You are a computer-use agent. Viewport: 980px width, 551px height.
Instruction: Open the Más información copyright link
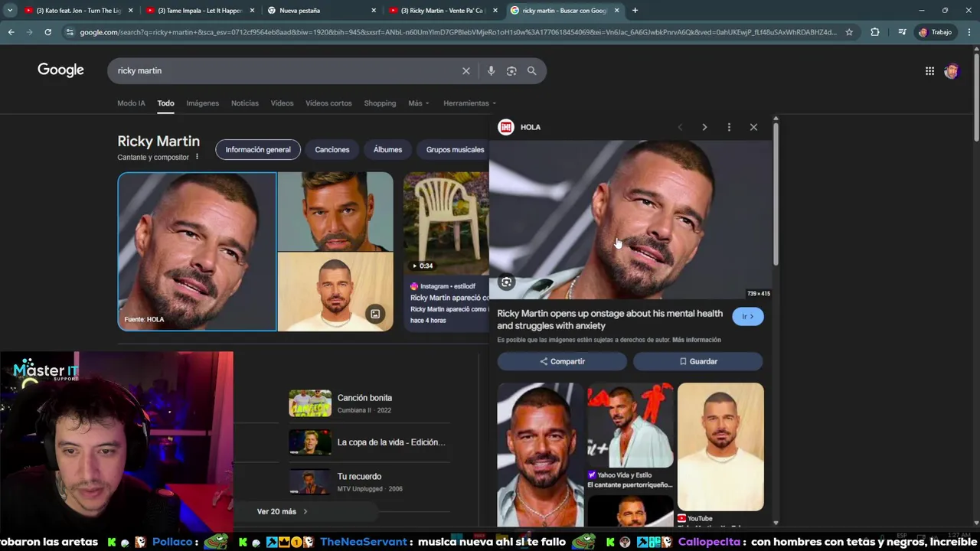tap(697, 340)
